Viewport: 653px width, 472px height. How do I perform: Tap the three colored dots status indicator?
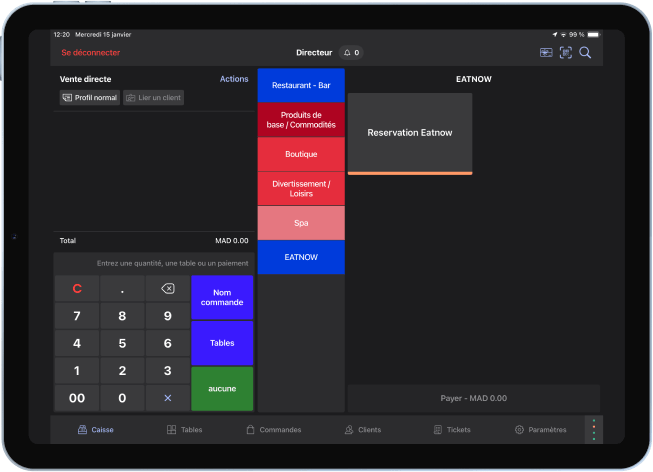pos(592,430)
